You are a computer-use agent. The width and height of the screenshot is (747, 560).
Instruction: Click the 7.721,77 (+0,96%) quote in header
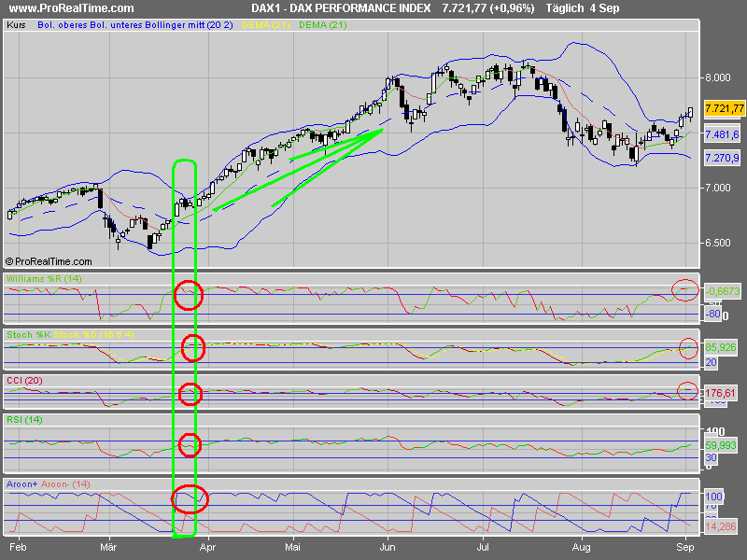pyautogui.click(x=488, y=8)
